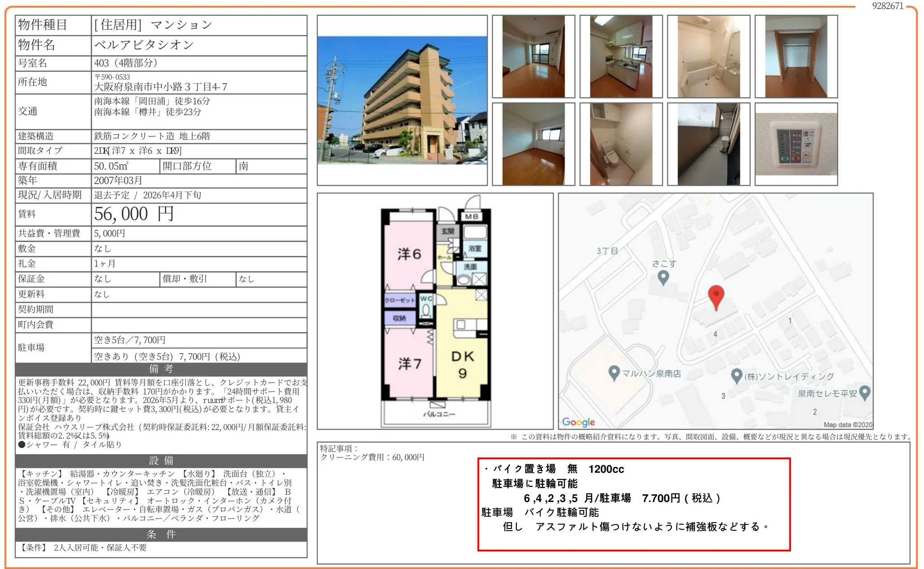Open the bathroom tub photo thumbnail
924x569 pixels.
708,57
